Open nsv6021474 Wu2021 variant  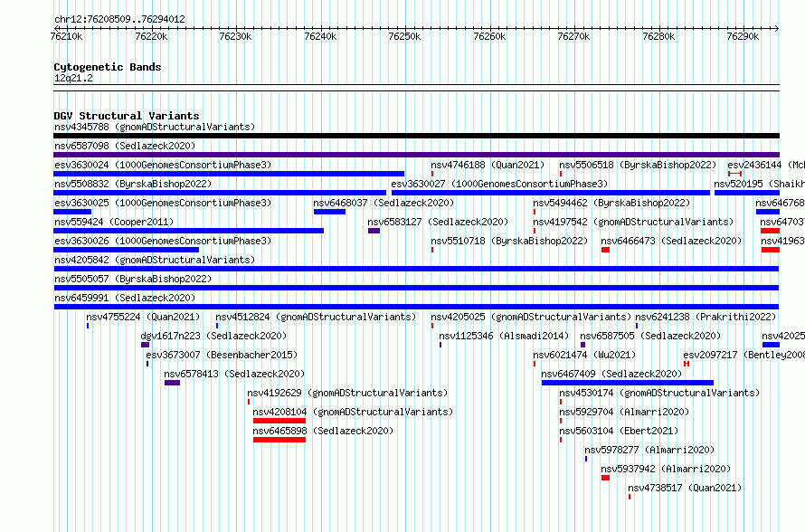(584, 355)
